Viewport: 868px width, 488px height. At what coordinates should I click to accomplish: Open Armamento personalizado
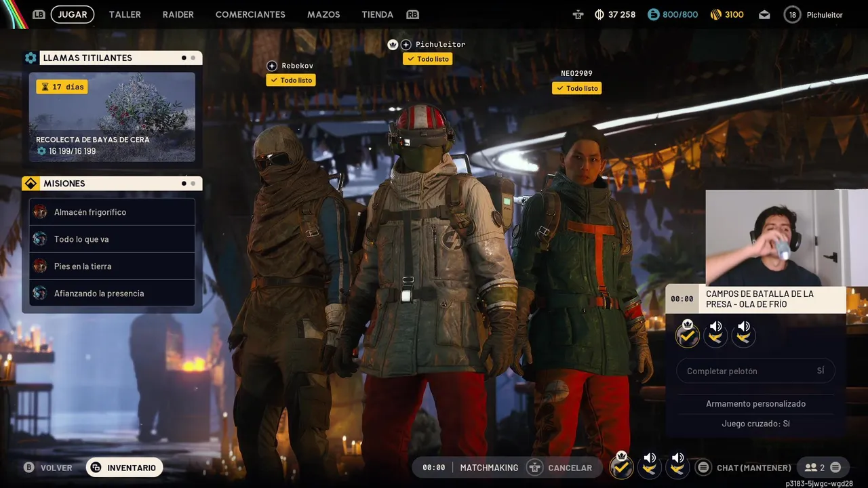point(756,404)
